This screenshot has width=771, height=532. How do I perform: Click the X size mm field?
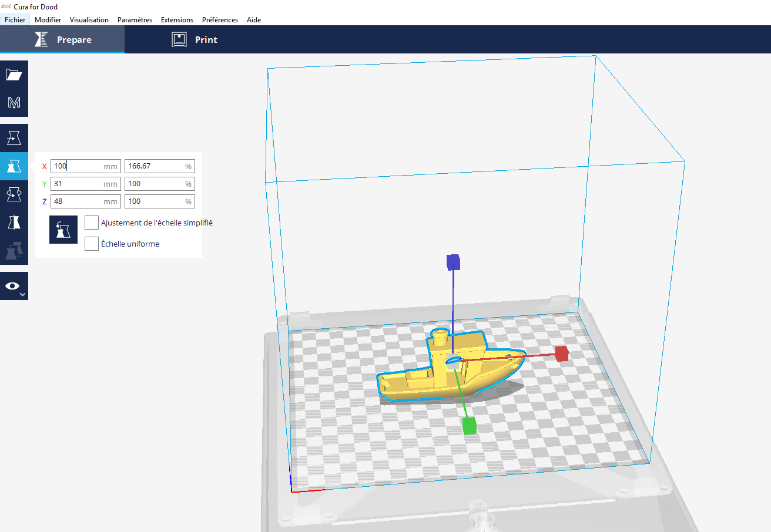(x=86, y=166)
